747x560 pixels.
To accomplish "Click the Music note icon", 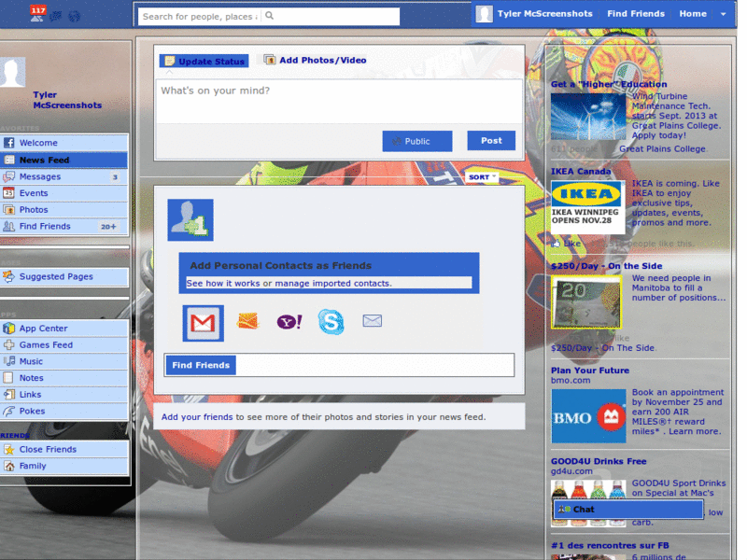I will pyautogui.click(x=8, y=361).
